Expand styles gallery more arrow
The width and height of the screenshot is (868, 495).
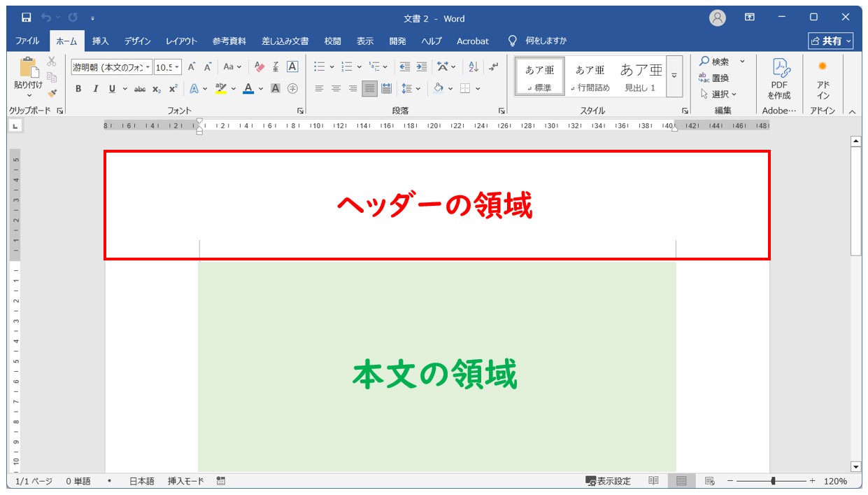(x=674, y=76)
